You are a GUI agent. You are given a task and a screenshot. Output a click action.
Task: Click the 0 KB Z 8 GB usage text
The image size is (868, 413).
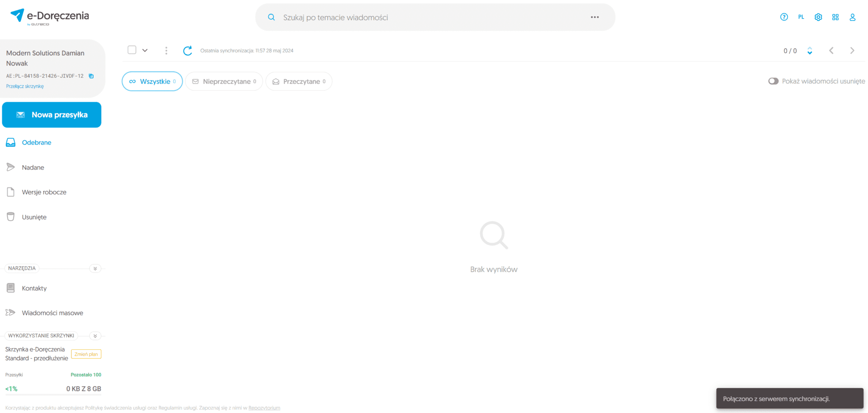(84, 389)
